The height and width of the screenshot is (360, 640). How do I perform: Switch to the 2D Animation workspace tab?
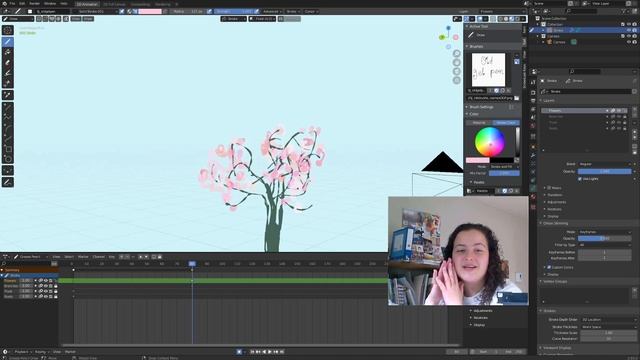[x=87, y=4]
